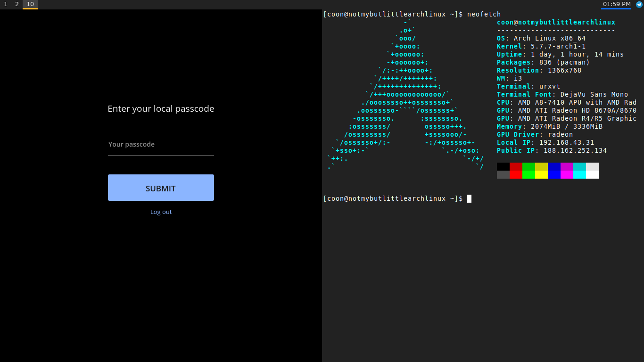Select workspace 10 in the i3 bar
This screenshot has height=362, width=644.
(x=30, y=4)
